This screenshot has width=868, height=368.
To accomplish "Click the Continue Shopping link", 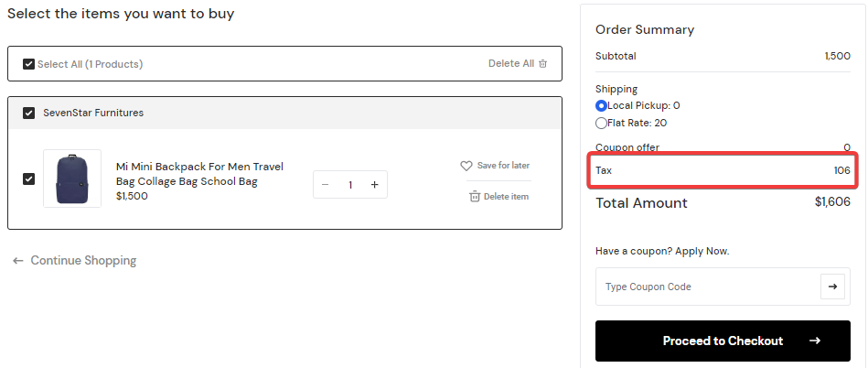I will (83, 261).
